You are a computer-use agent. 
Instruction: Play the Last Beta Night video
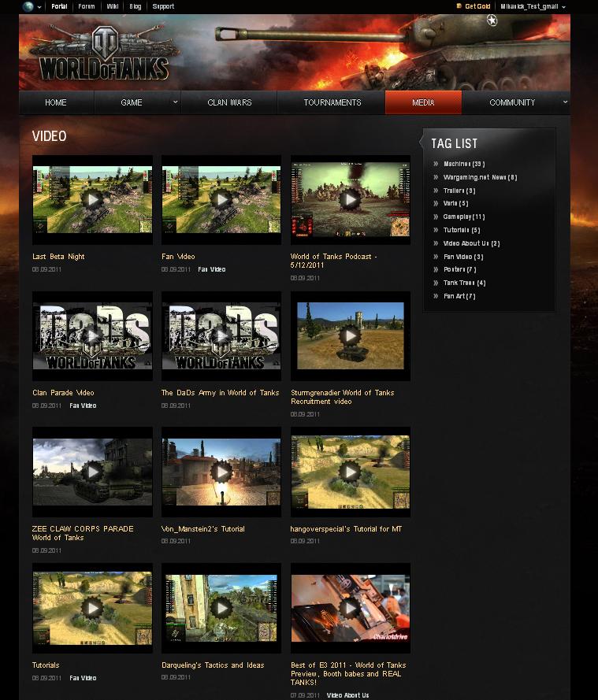click(x=92, y=199)
